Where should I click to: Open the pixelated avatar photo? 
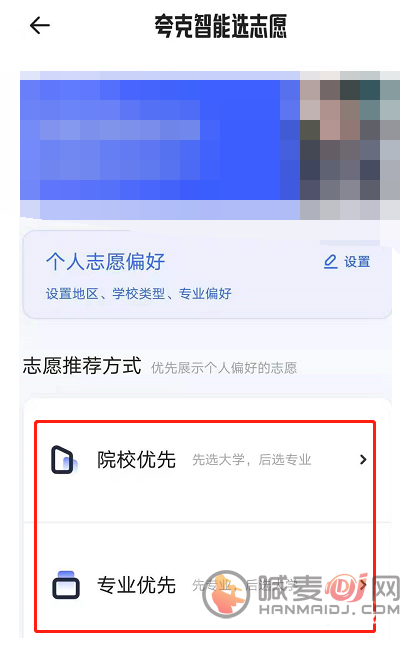[349, 145]
